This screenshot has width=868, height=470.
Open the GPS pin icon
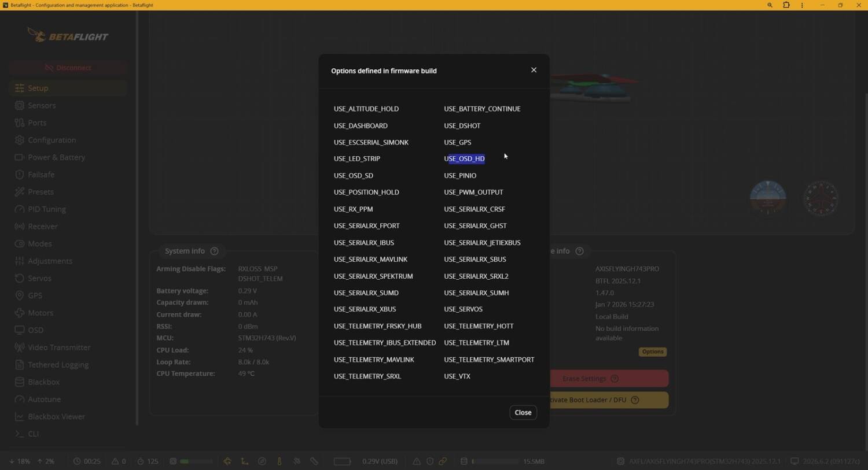pyautogui.click(x=20, y=295)
